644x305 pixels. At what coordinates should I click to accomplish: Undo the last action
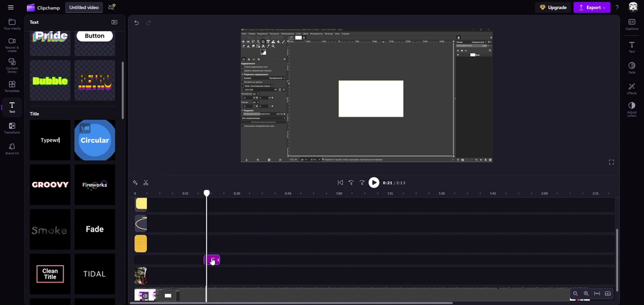(x=137, y=23)
